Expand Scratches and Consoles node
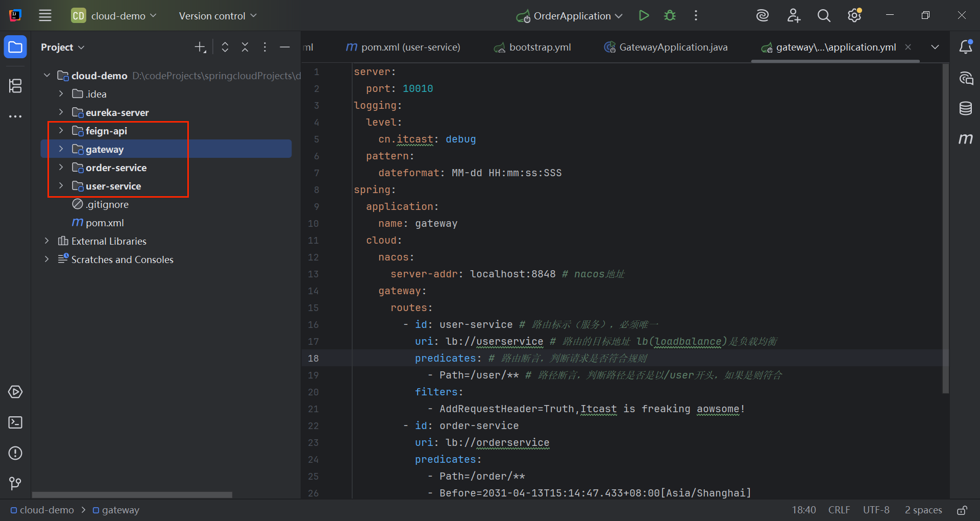The height and width of the screenshot is (521, 980). click(x=47, y=259)
